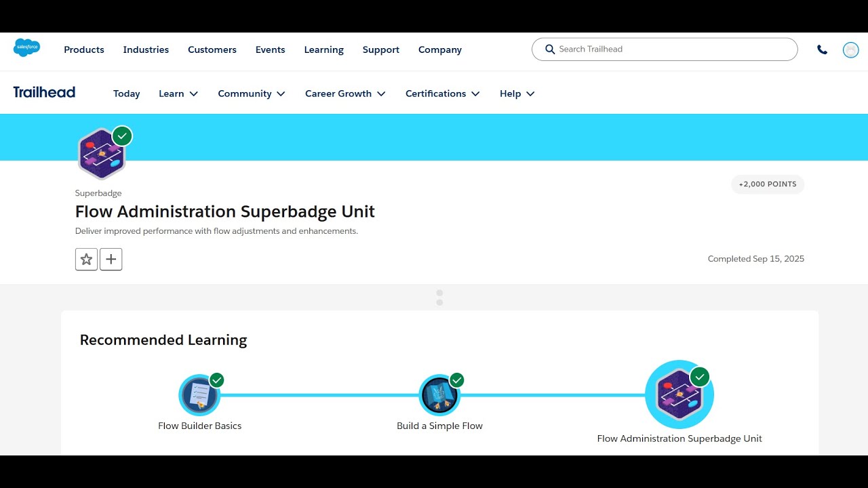Expand the Help dropdown menu
This screenshot has height=488, width=868.
pyautogui.click(x=517, y=94)
